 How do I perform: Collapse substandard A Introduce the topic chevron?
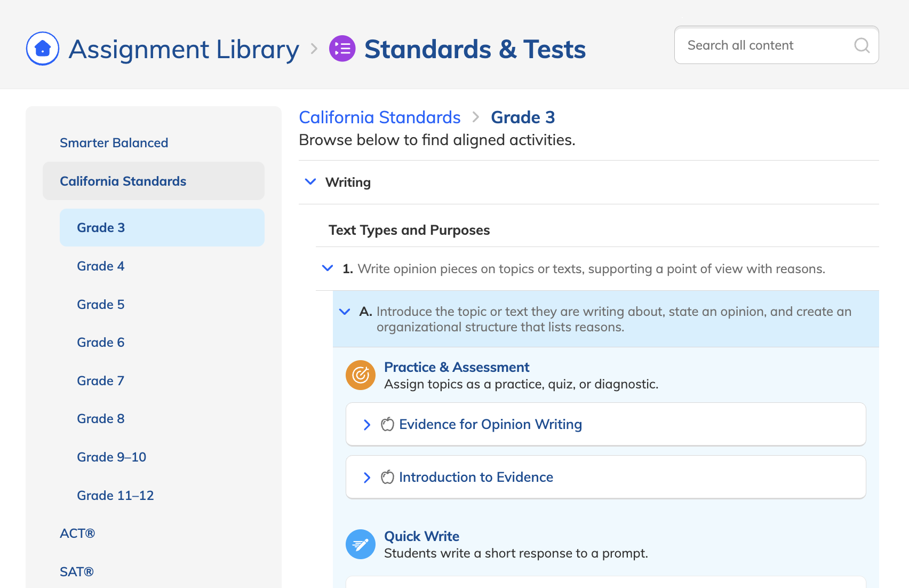345,312
